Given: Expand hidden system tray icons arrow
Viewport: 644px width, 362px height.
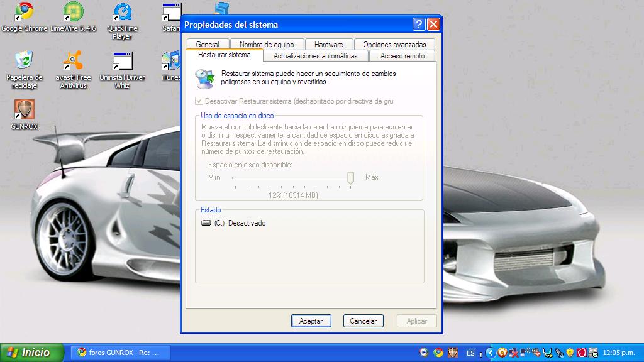Looking at the screenshot, I should tap(491, 353).
